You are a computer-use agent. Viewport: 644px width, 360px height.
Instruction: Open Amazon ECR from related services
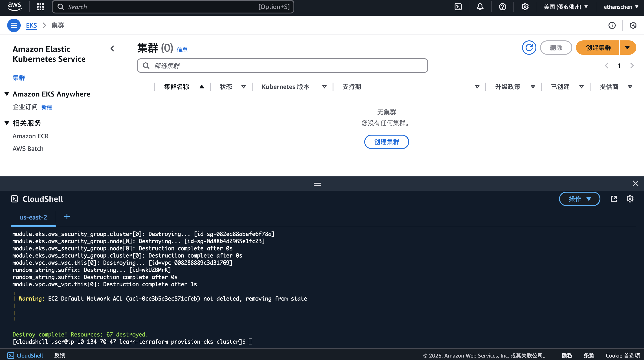coord(30,136)
